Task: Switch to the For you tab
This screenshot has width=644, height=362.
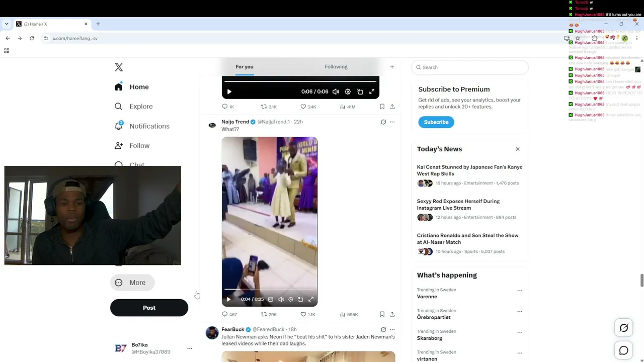Action: click(x=245, y=67)
